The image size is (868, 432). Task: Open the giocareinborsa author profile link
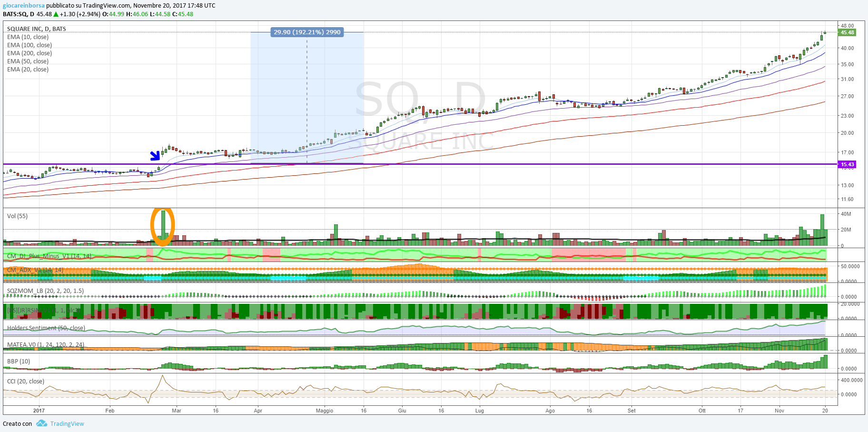pyautogui.click(x=24, y=6)
